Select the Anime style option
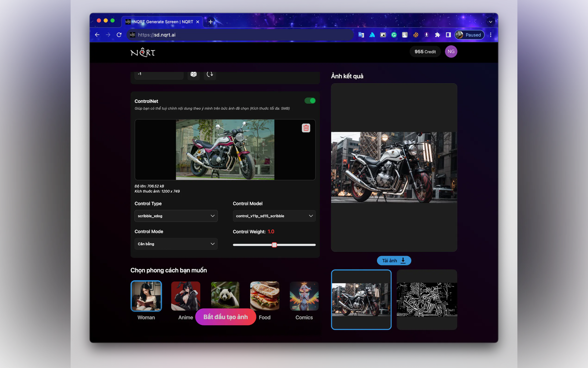This screenshot has height=368, width=588. tap(185, 296)
